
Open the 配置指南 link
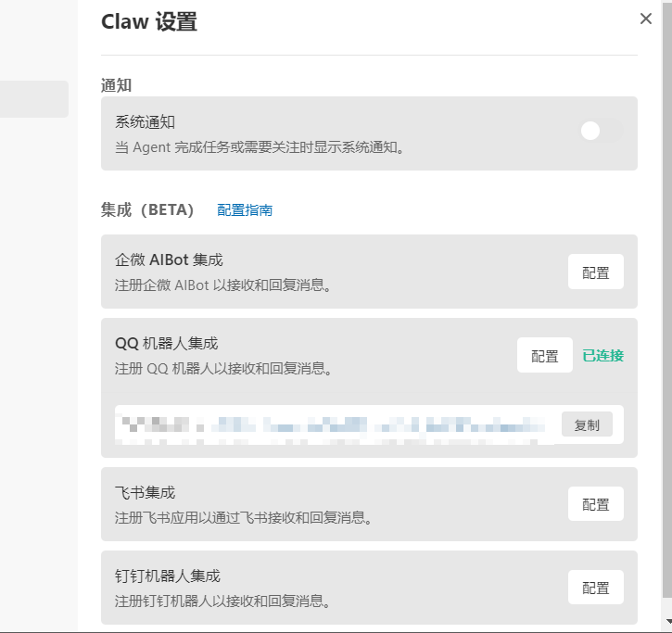click(x=245, y=210)
